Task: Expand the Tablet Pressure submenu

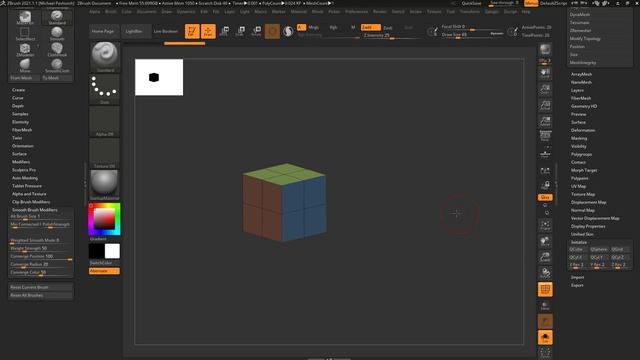Action: tap(27, 186)
